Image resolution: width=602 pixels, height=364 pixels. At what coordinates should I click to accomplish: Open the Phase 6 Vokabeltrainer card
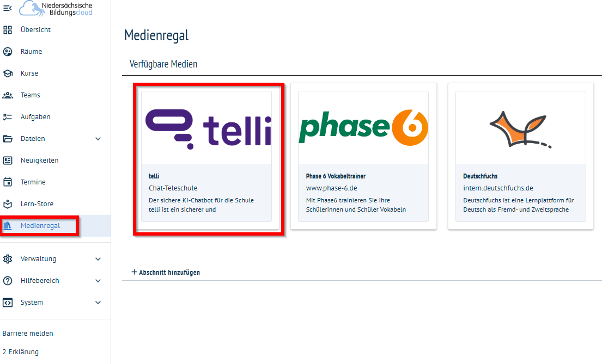(x=363, y=158)
